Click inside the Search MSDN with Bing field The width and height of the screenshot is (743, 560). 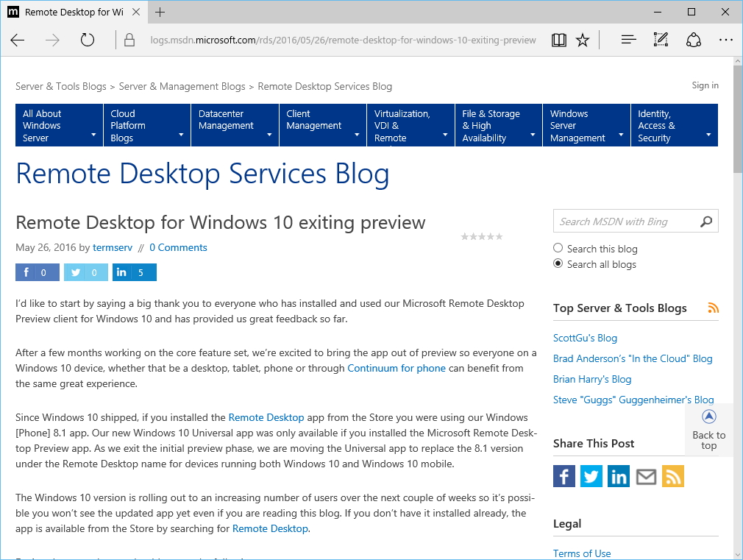coord(625,221)
